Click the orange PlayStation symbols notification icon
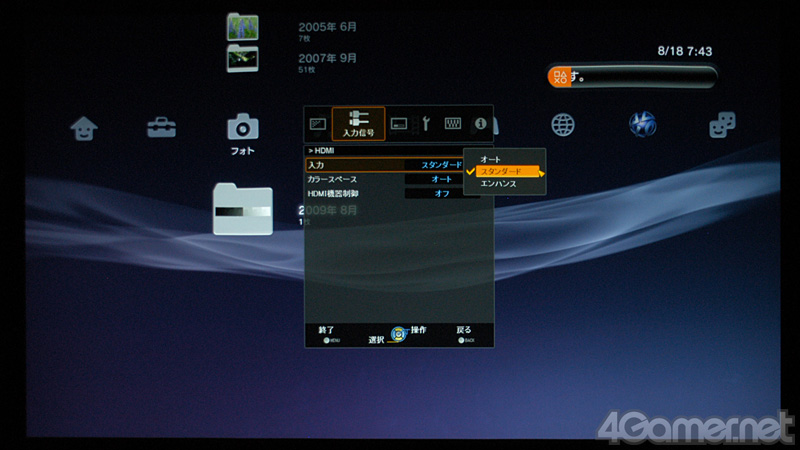Image resolution: width=800 pixels, height=450 pixels. (560, 77)
